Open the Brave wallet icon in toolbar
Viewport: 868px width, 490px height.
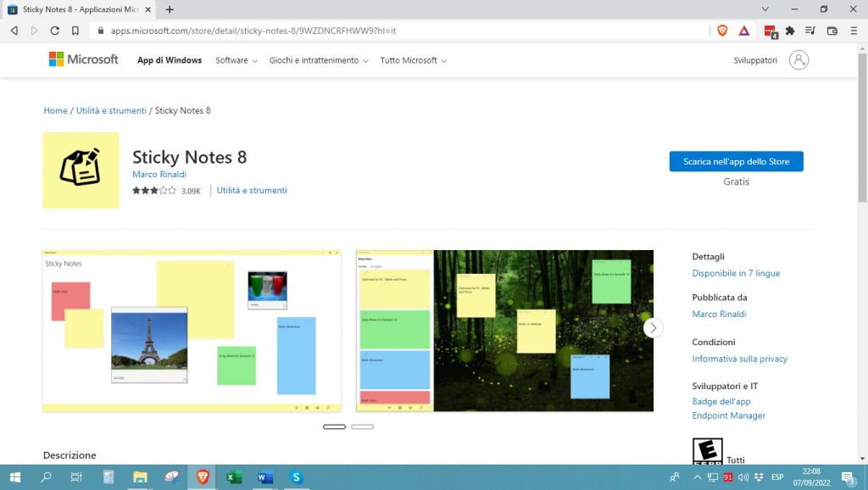832,31
